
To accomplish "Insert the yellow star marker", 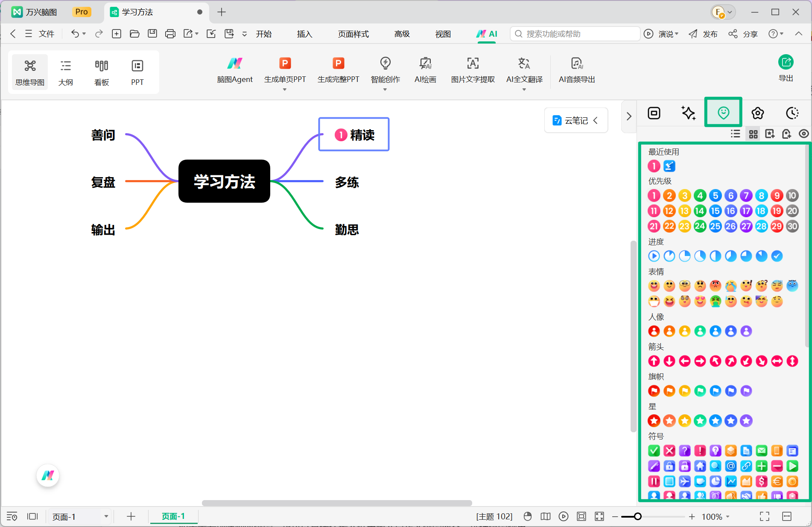I will click(x=685, y=421).
